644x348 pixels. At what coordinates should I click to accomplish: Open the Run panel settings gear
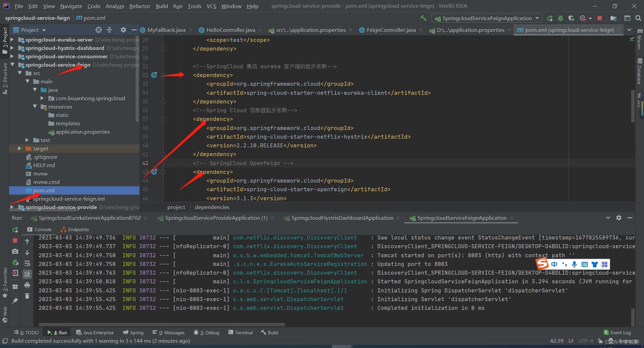[619, 218]
